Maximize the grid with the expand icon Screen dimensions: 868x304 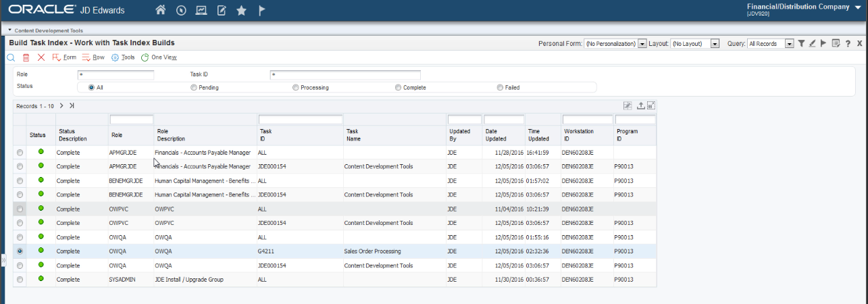click(x=651, y=105)
